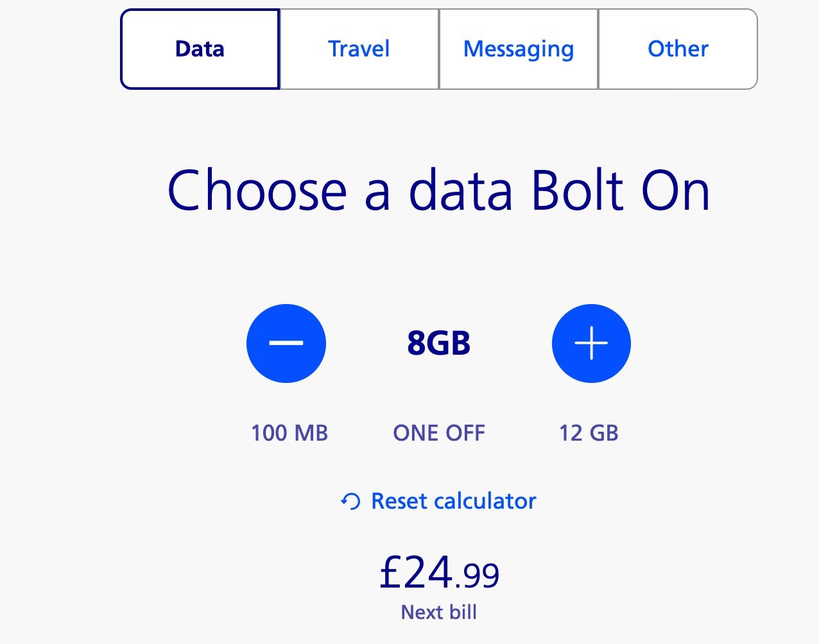Select the Other tab
819x644 pixels.
(678, 48)
